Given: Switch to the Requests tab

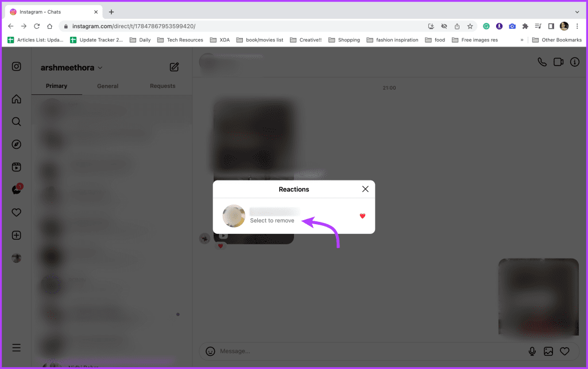Looking at the screenshot, I should (163, 86).
